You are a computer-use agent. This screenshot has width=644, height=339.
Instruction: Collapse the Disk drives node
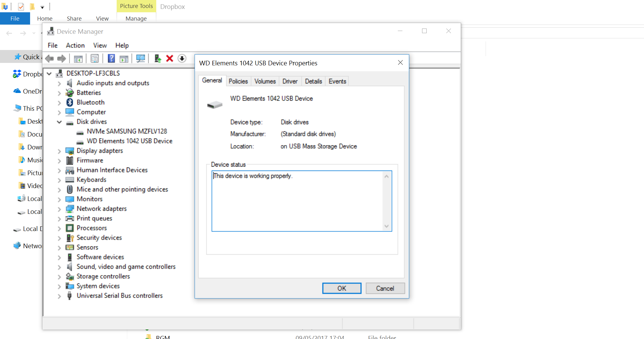(59, 122)
